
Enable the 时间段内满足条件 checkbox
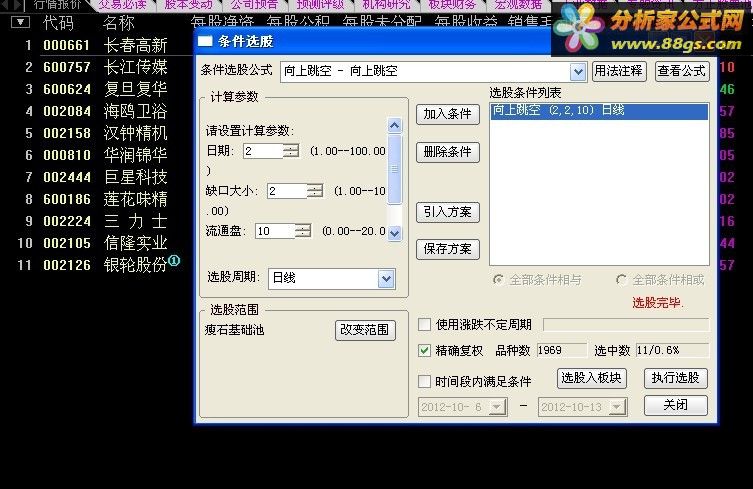[425, 382]
